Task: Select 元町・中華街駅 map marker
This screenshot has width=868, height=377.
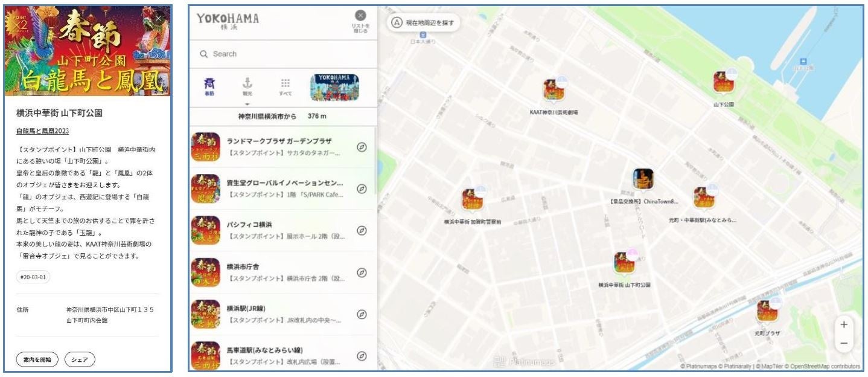Action: point(704,198)
